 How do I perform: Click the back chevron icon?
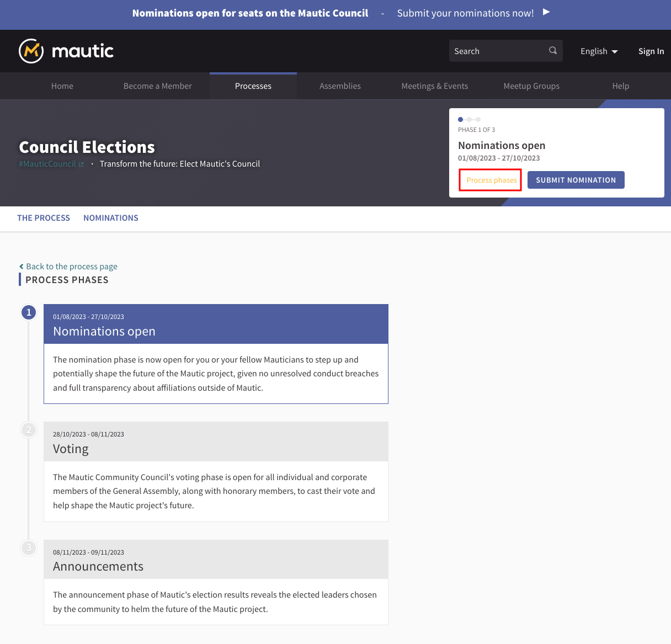click(22, 267)
